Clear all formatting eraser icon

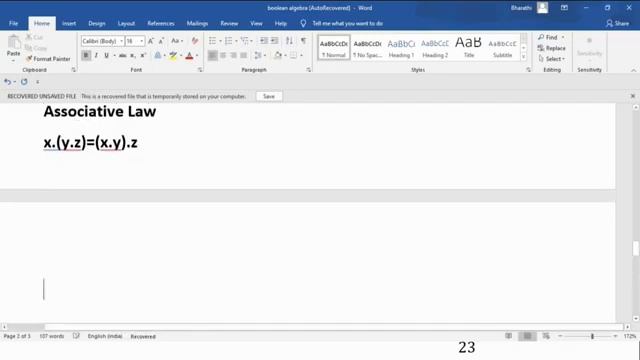(x=195, y=41)
